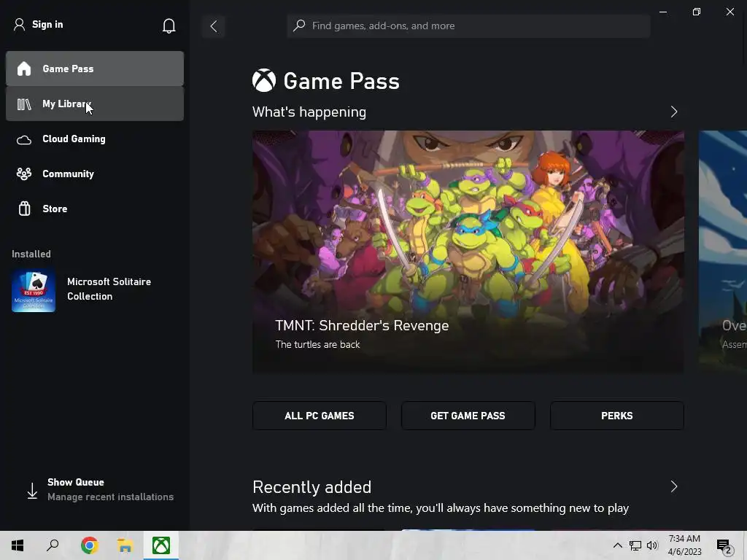Click the Microsoft Solitaire Collection title
The height and width of the screenshot is (560, 747).
click(x=109, y=289)
